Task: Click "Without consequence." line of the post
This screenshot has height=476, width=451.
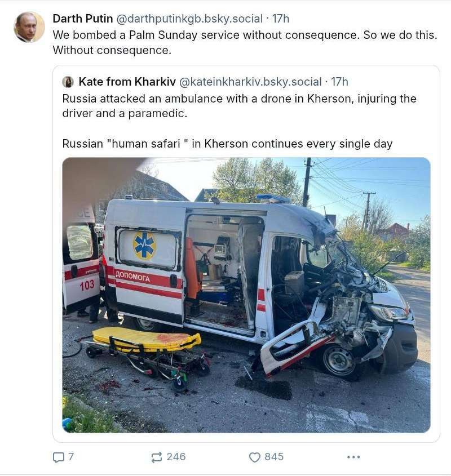Action: coord(112,50)
